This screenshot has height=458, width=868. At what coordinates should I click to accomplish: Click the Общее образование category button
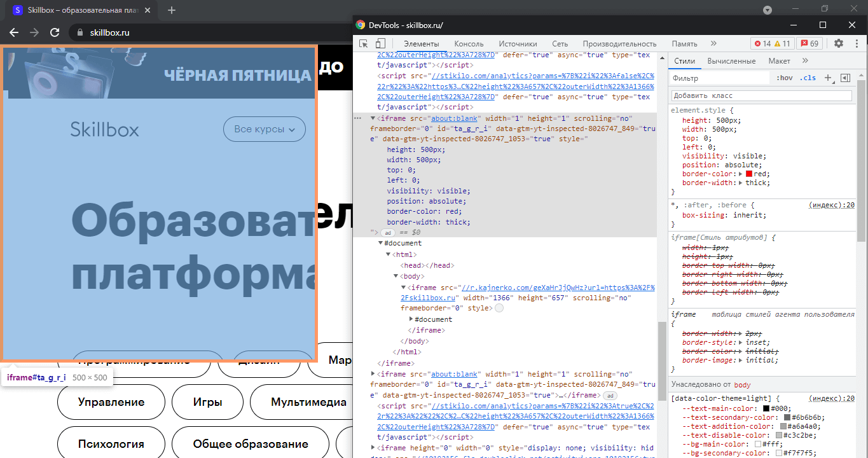[x=251, y=444]
